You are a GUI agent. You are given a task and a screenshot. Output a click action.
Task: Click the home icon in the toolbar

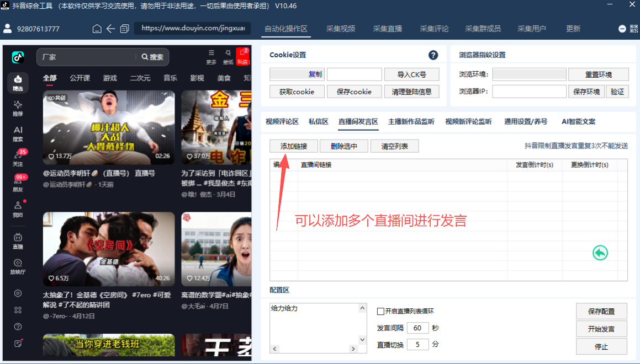pyautogui.click(x=97, y=29)
